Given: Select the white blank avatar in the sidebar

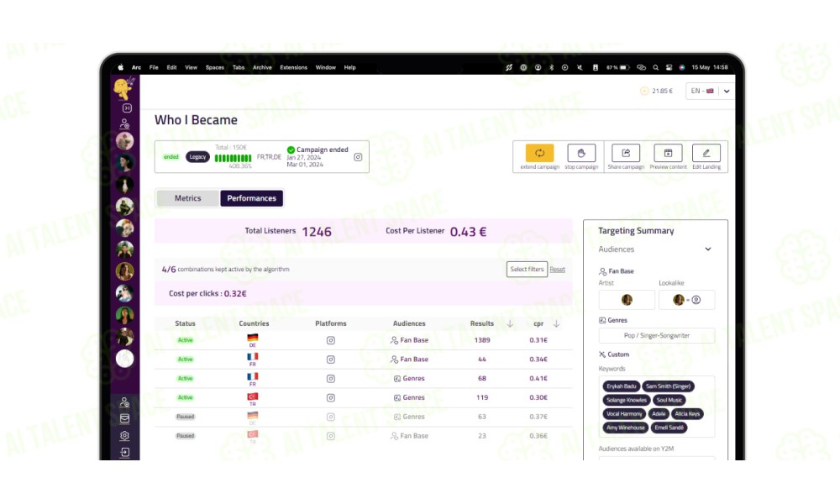Looking at the screenshot, I should (125, 359).
